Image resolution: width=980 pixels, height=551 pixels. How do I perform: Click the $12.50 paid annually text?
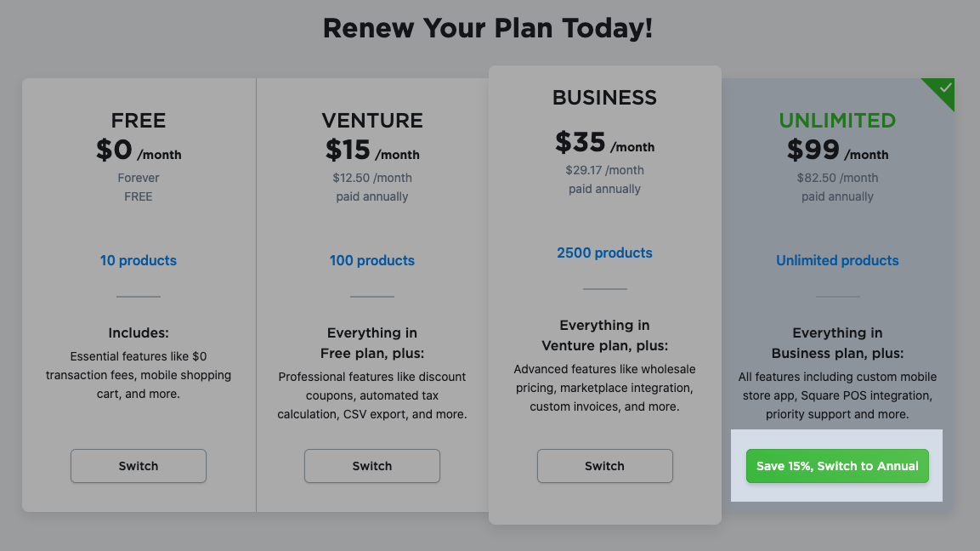point(371,186)
